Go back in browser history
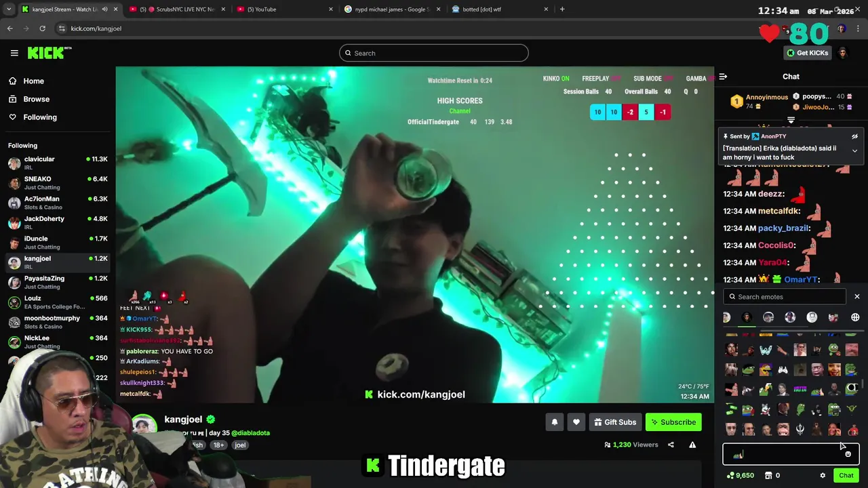868x488 pixels. 9,28
